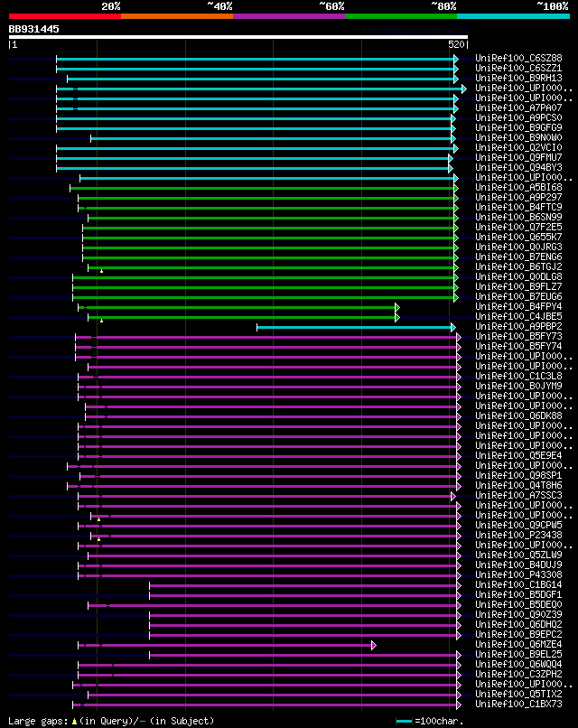578x728 pixels.
Task: Click arrowhead ending the C1BX73 alignment
Action: [x=459, y=705]
